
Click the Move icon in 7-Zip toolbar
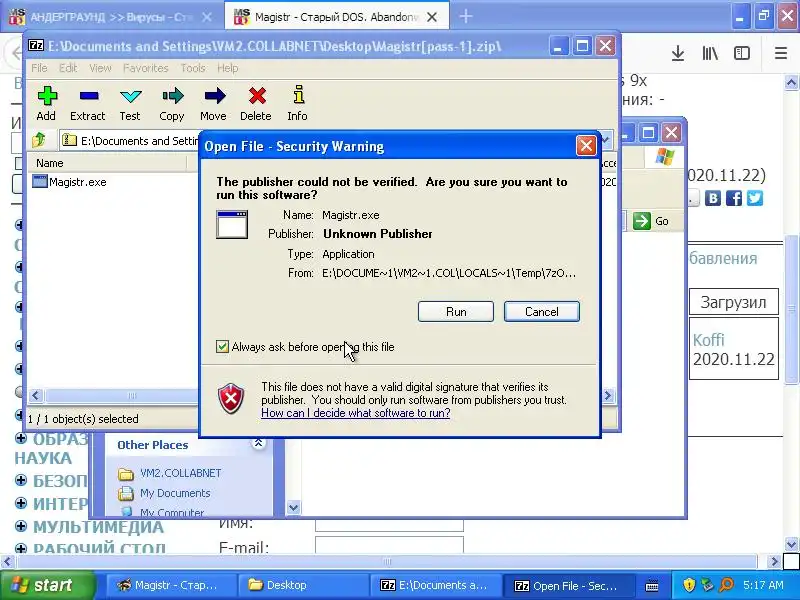tap(213, 104)
